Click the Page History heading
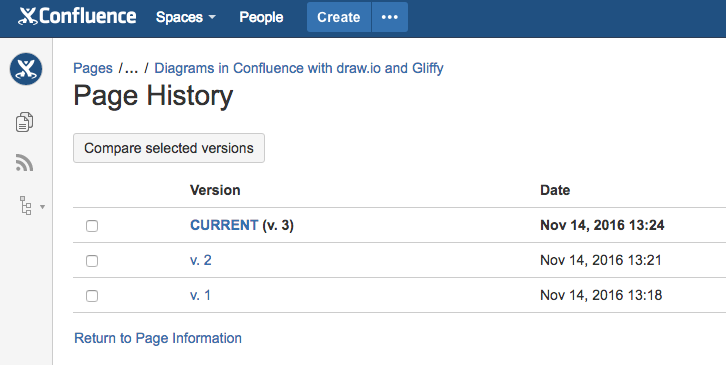 153,97
